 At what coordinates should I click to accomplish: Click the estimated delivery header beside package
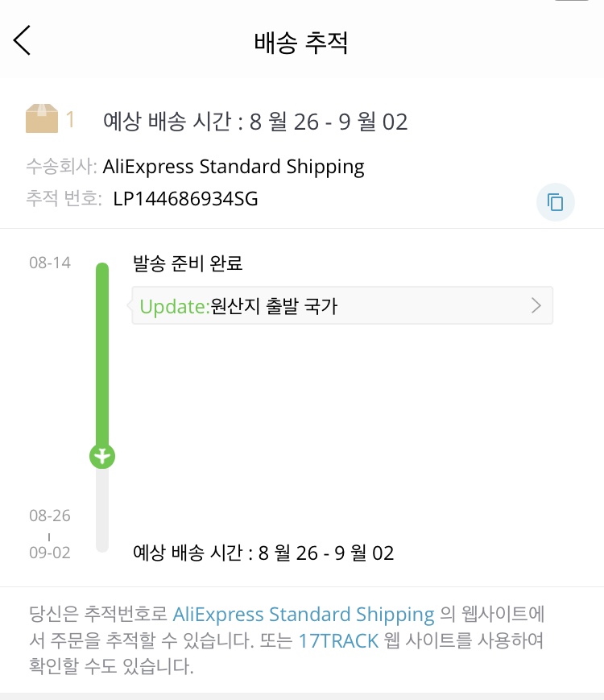click(255, 122)
